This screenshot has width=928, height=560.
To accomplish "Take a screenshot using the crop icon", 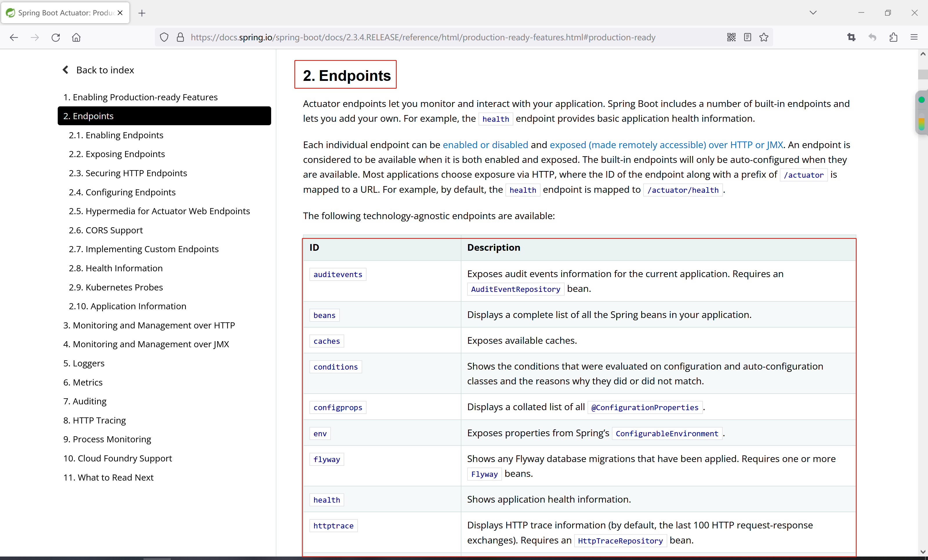I will click(851, 37).
